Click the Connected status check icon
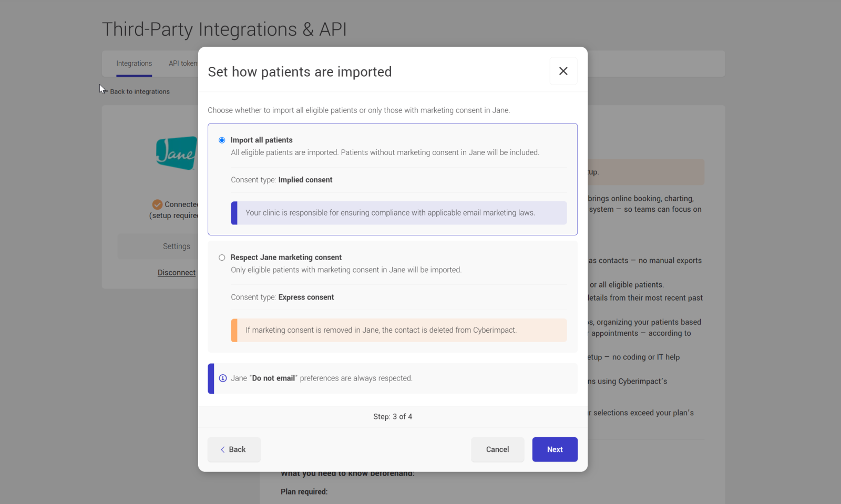This screenshot has width=841, height=504. click(157, 204)
